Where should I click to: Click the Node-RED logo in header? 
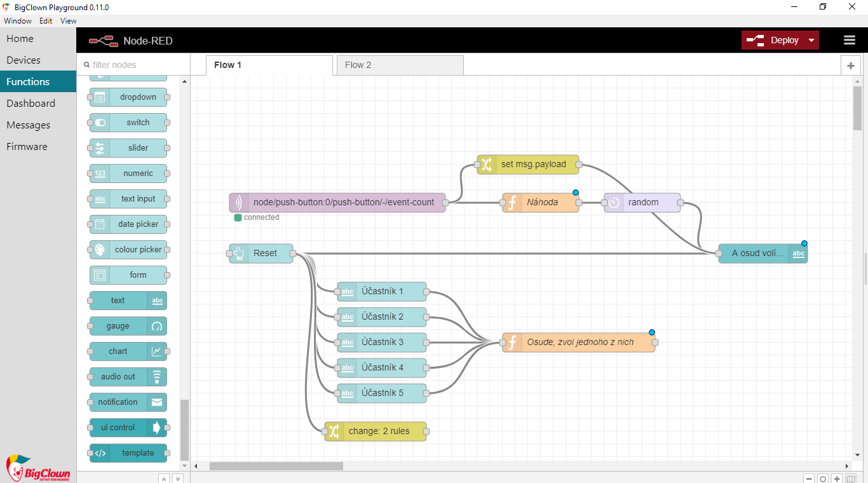pos(104,41)
